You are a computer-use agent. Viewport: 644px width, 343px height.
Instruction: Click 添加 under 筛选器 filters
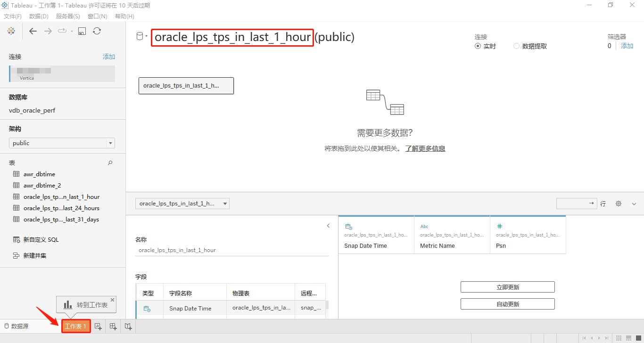[x=627, y=46]
